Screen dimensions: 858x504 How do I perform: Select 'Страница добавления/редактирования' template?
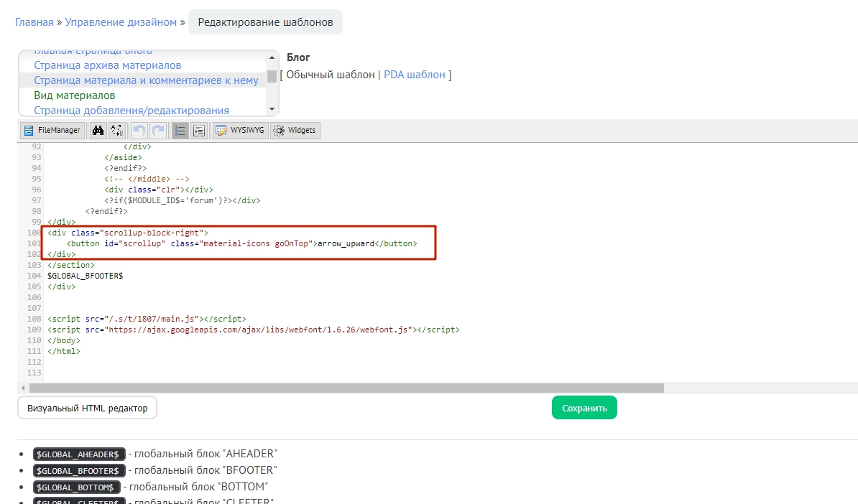pyautogui.click(x=132, y=111)
